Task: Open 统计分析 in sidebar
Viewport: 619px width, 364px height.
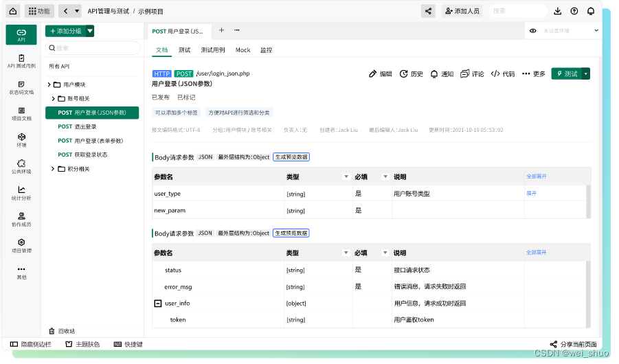Action: (x=21, y=193)
